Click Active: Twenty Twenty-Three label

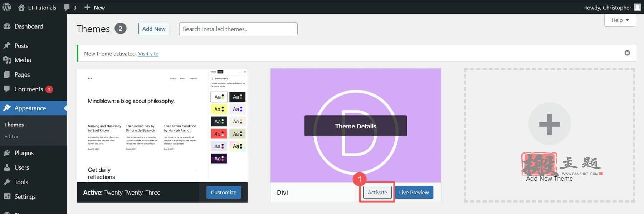122,193
